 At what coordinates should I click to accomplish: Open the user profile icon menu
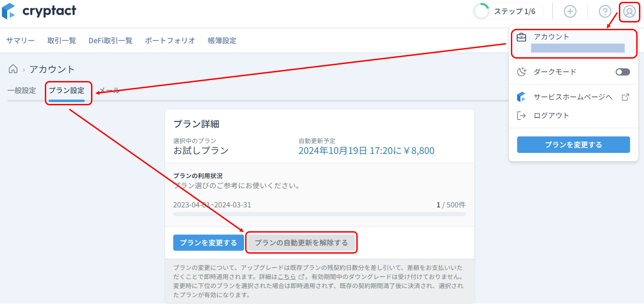pyautogui.click(x=629, y=11)
